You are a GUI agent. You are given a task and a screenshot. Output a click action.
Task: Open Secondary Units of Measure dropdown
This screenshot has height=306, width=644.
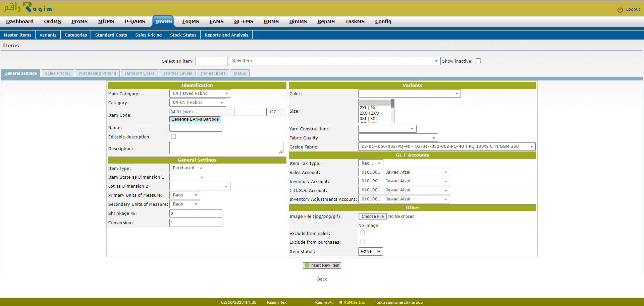click(185, 204)
